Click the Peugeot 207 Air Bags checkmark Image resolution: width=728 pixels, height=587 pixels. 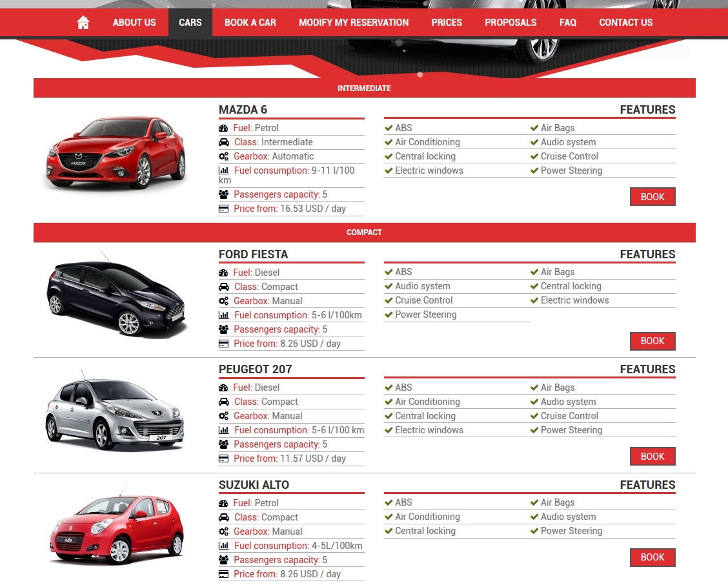534,387
